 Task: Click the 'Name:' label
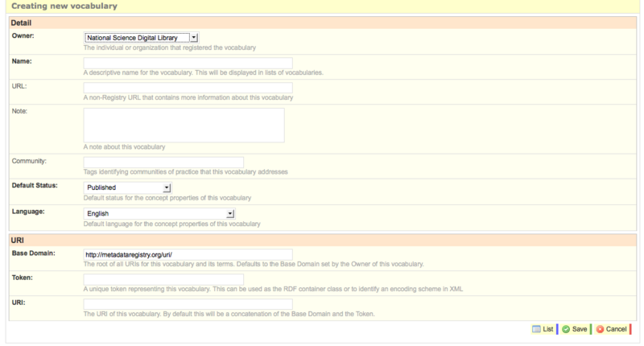click(22, 61)
